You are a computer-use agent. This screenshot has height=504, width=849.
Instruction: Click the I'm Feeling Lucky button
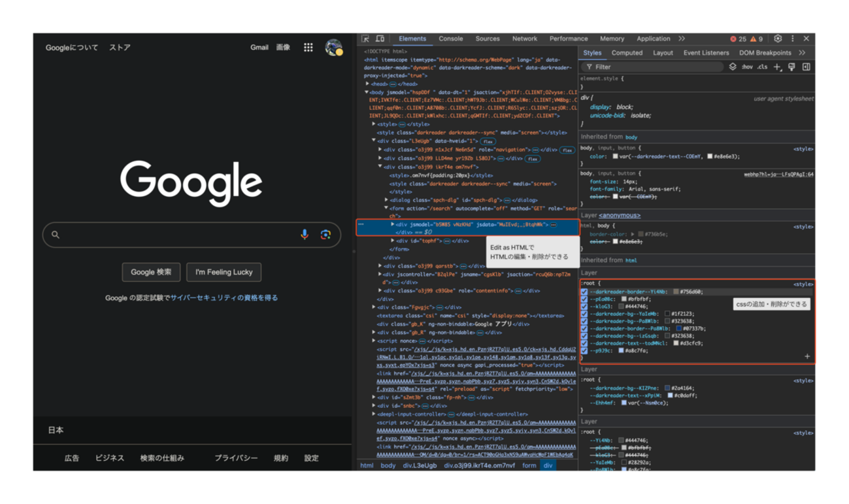click(x=224, y=273)
